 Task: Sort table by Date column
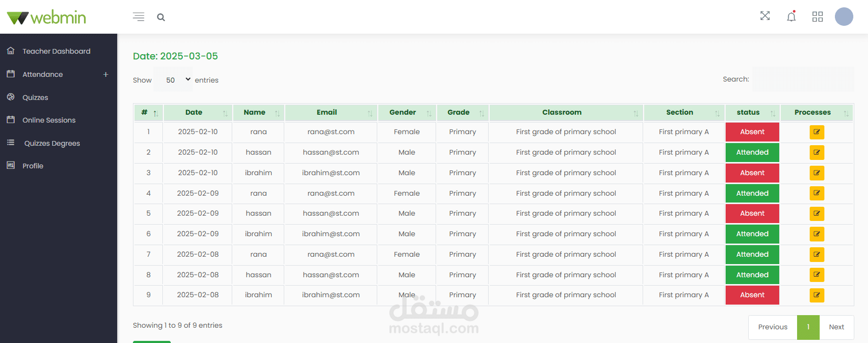(x=198, y=113)
